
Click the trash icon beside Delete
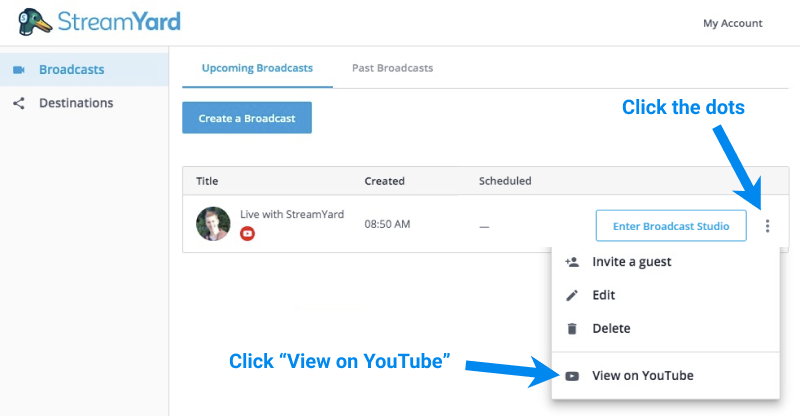[x=572, y=329]
